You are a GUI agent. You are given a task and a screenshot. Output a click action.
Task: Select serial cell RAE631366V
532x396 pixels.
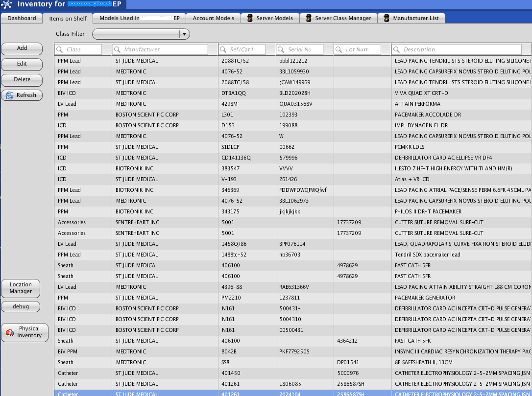(294, 287)
